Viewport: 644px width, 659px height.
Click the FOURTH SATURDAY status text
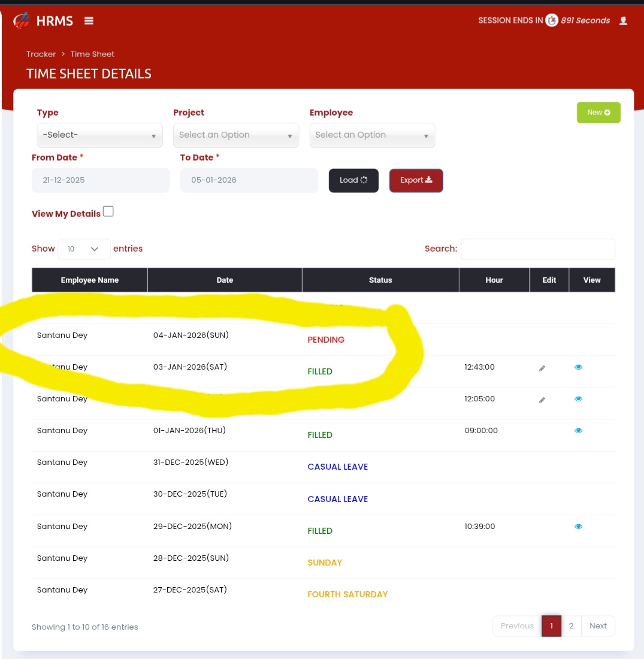[347, 595]
